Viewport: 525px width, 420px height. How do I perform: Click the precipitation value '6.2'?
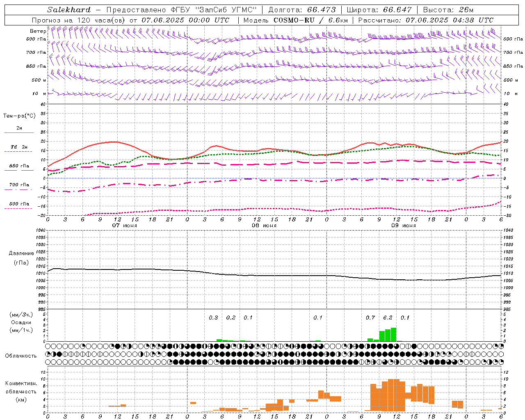(x=388, y=317)
